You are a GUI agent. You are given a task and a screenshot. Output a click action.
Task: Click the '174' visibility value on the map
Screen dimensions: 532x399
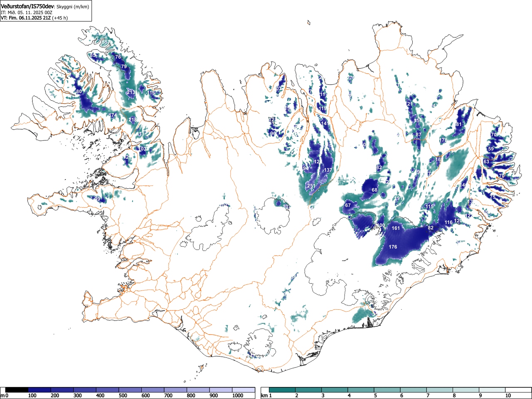112,115
